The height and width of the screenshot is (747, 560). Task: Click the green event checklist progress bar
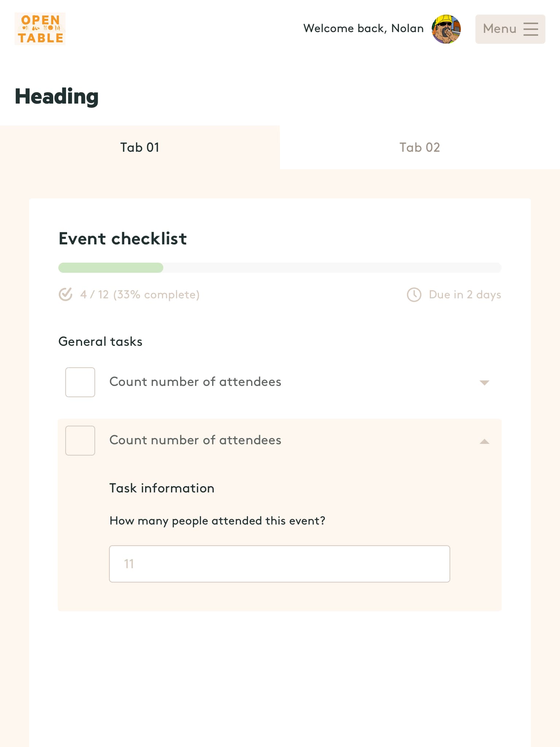coord(111,268)
